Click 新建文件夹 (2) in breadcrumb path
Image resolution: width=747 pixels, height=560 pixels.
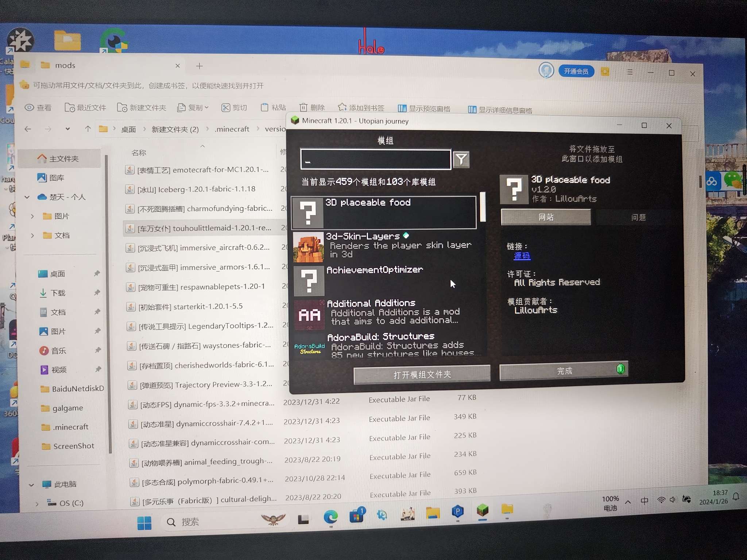pos(175,129)
